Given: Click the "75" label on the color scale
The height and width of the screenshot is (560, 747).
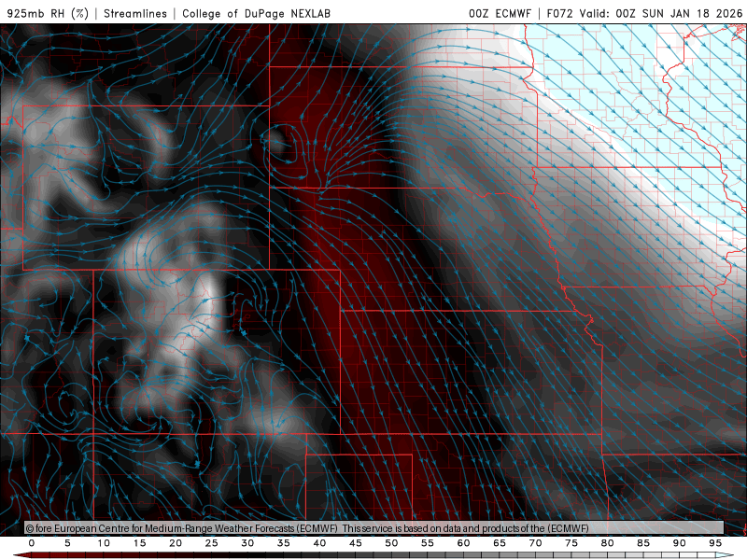Looking at the screenshot, I should 571,543.
